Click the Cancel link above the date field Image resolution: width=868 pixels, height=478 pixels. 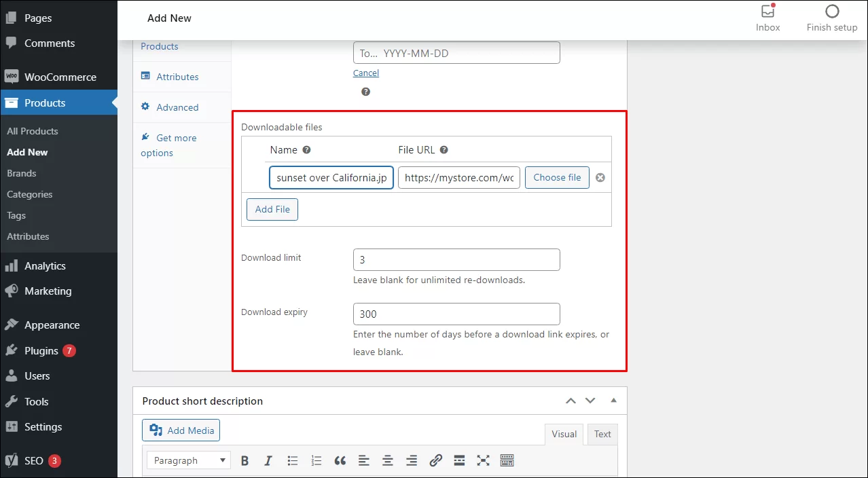pos(366,73)
